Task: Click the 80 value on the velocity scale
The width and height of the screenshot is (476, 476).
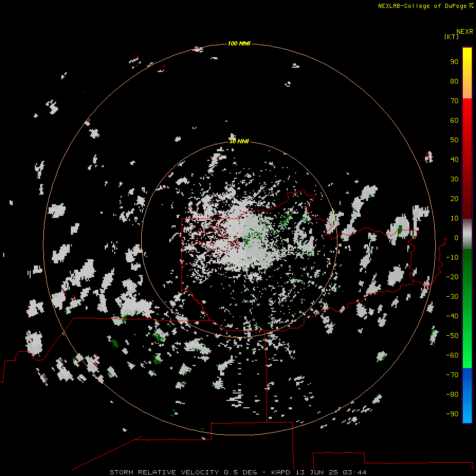Action: [454, 81]
